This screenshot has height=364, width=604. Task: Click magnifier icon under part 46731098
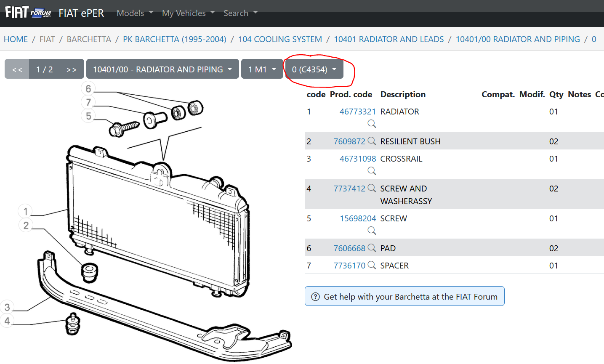[372, 171]
